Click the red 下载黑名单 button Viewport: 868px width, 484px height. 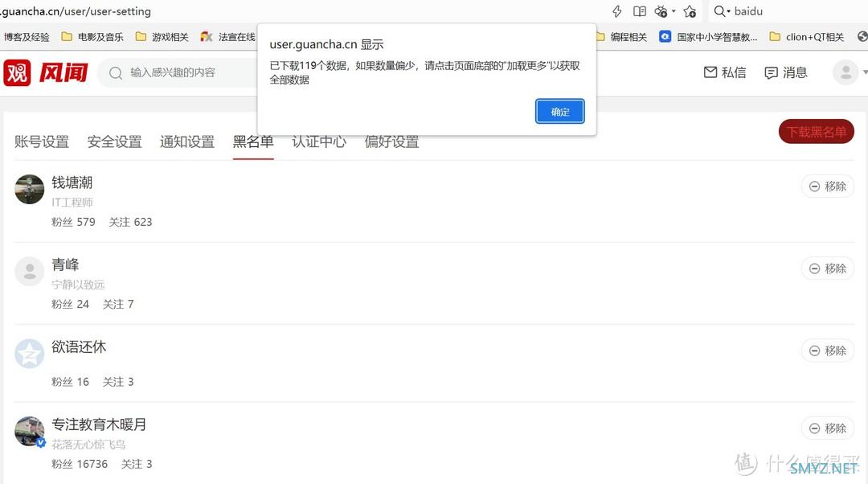(816, 132)
